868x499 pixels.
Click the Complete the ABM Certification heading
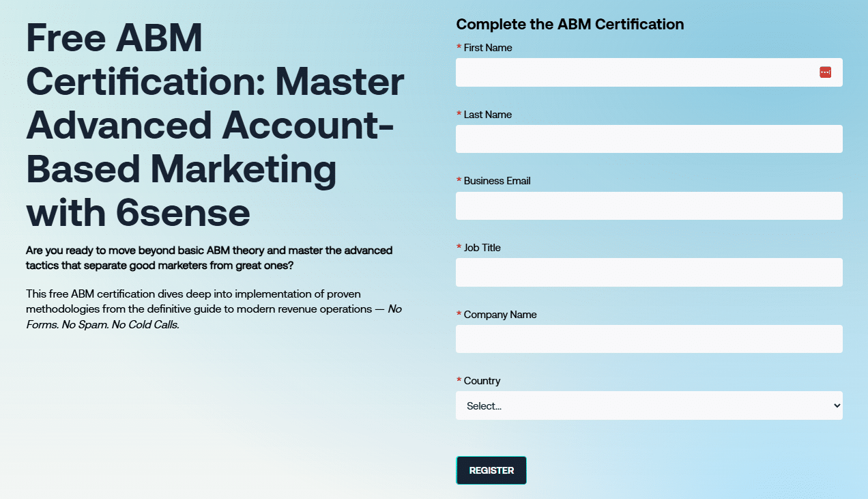[x=570, y=25]
